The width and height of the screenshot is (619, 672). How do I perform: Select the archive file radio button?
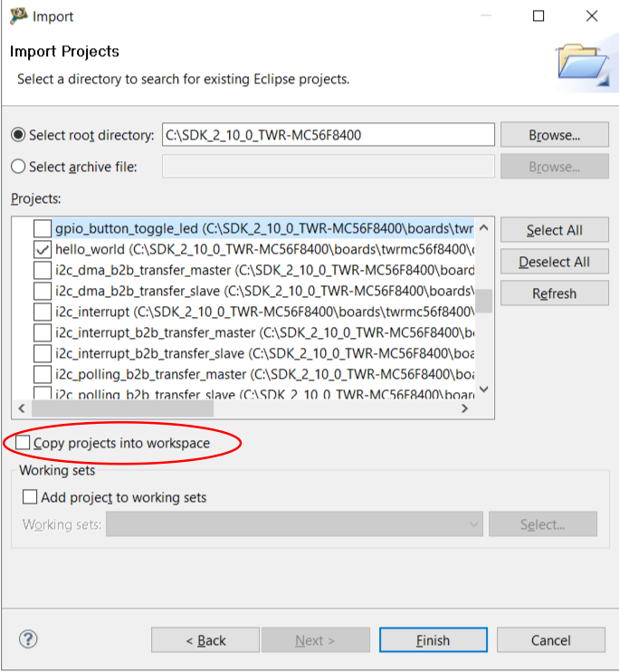point(18,167)
